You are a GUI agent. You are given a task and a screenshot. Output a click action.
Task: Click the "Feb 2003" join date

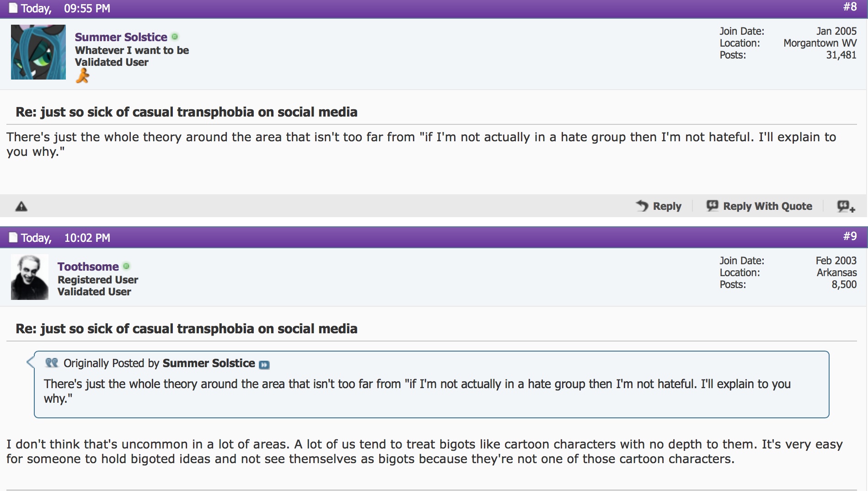click(x=836, y=261)
